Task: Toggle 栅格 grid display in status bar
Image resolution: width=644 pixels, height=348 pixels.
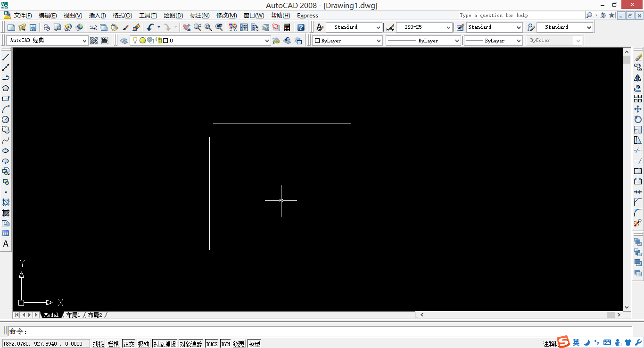Action: tap(114, 344)
